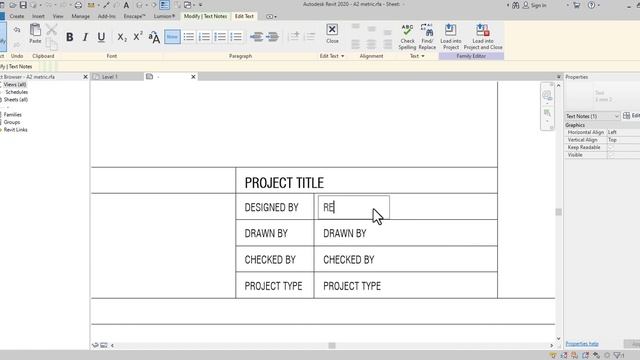
Task: Toggle Italic text formatting
Action: (x=85, y=37)
